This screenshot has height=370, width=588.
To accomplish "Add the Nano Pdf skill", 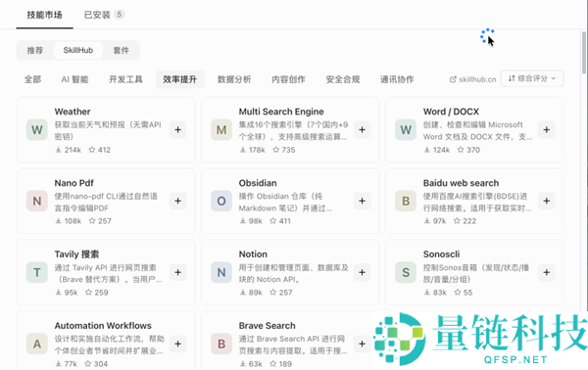I will pos(177,201).
